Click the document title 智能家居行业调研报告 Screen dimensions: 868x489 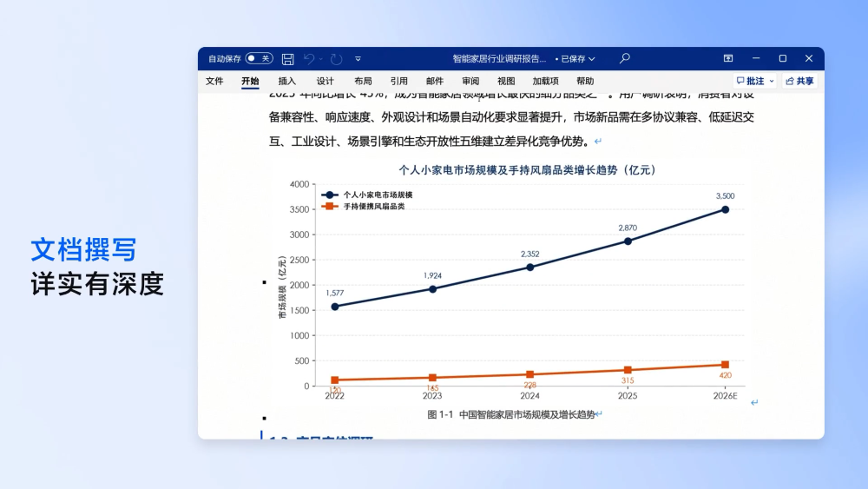(x=499, y=59)
